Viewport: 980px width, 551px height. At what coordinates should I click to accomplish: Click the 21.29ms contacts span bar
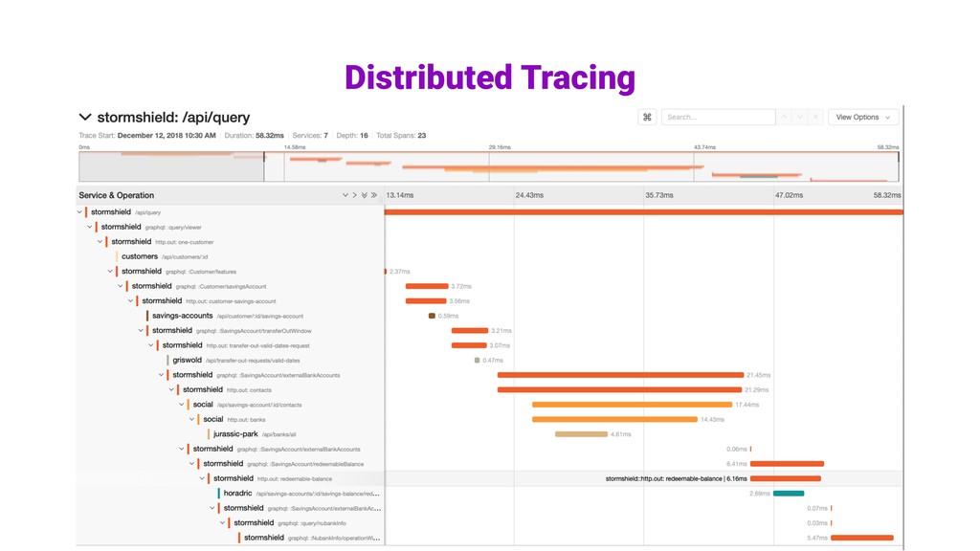pos(619,390)
